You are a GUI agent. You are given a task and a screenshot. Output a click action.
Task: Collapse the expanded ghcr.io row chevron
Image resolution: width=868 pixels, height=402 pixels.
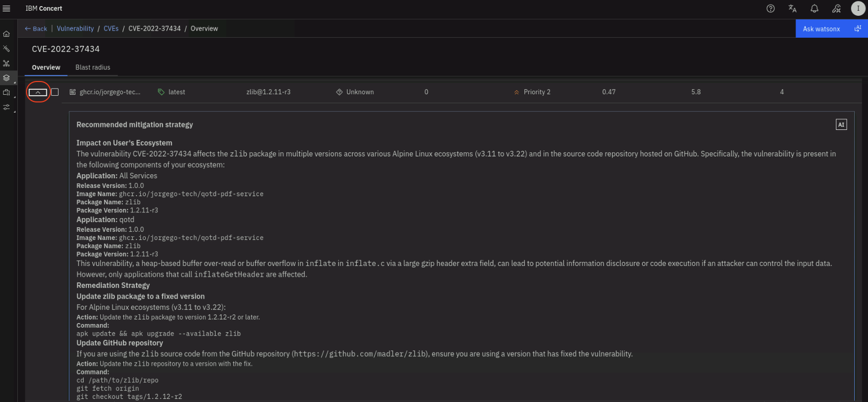[38, 92]
